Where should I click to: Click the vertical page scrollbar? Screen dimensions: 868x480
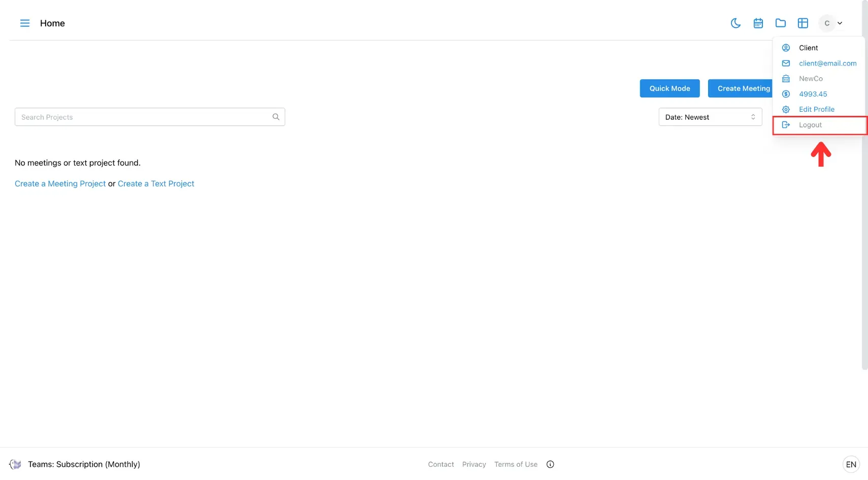point(864,185)
